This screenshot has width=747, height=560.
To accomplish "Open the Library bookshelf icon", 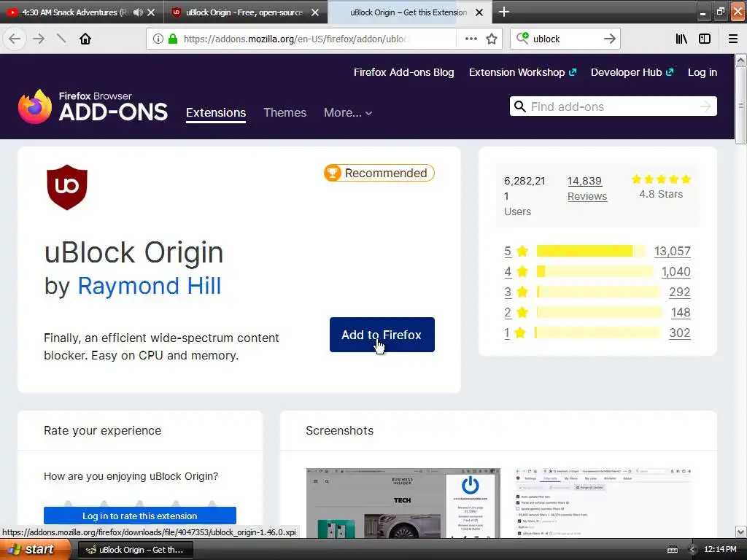I will pos(681,39).
